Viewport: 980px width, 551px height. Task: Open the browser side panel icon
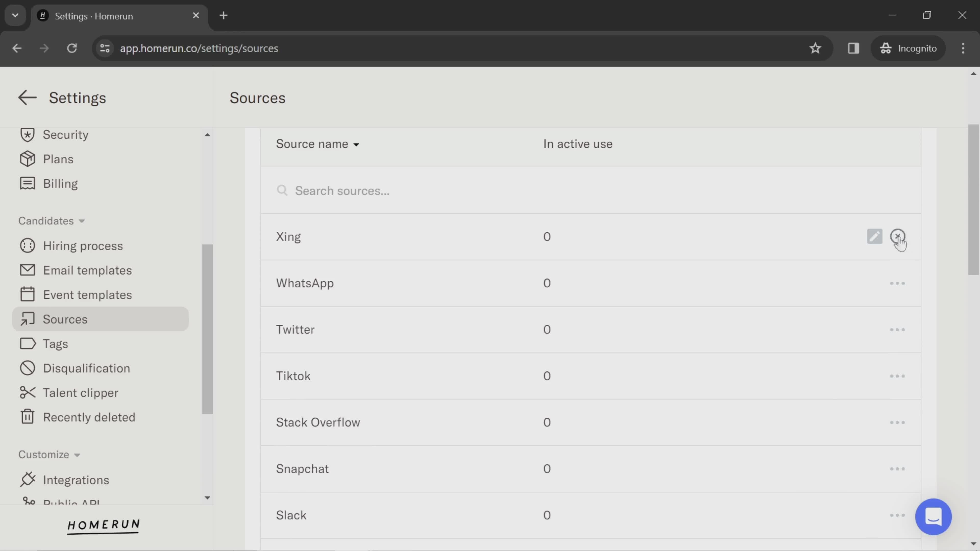click(853, 48)
